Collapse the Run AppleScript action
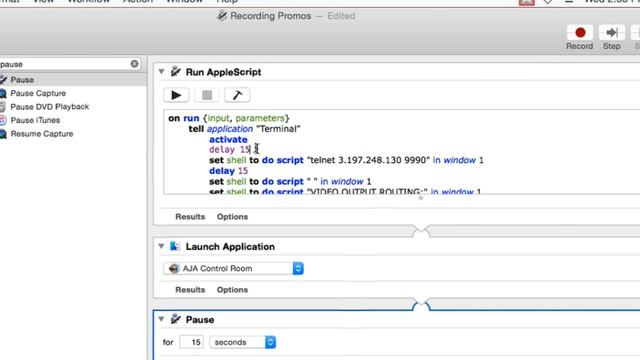The image size is (640, 360). click(161, 72)
